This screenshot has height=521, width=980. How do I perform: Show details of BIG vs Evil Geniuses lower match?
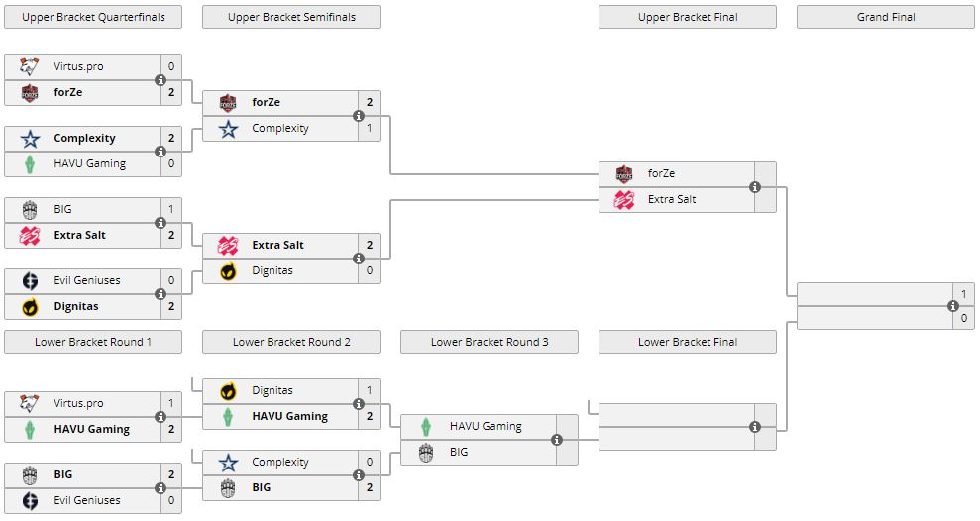(161, 488)
